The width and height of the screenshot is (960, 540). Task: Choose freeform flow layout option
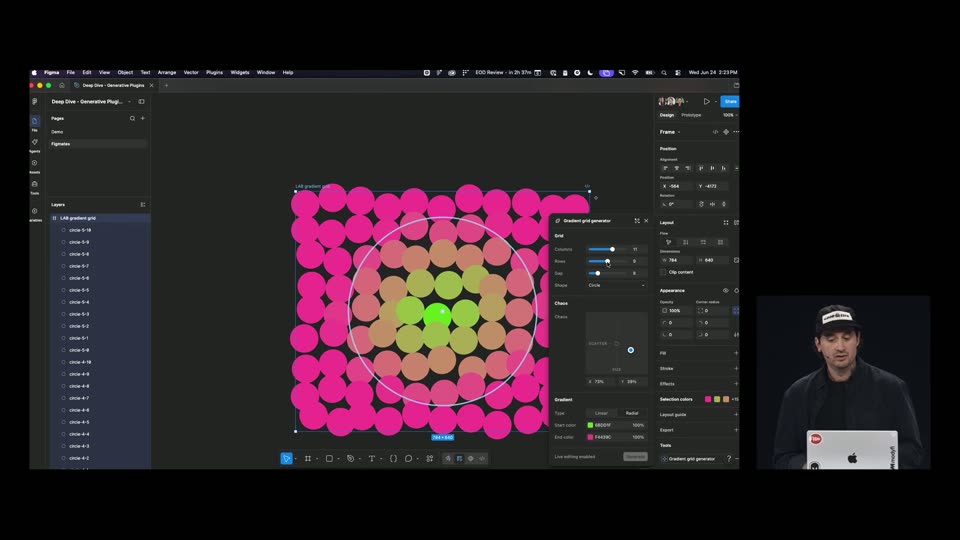tap(668, 242)
